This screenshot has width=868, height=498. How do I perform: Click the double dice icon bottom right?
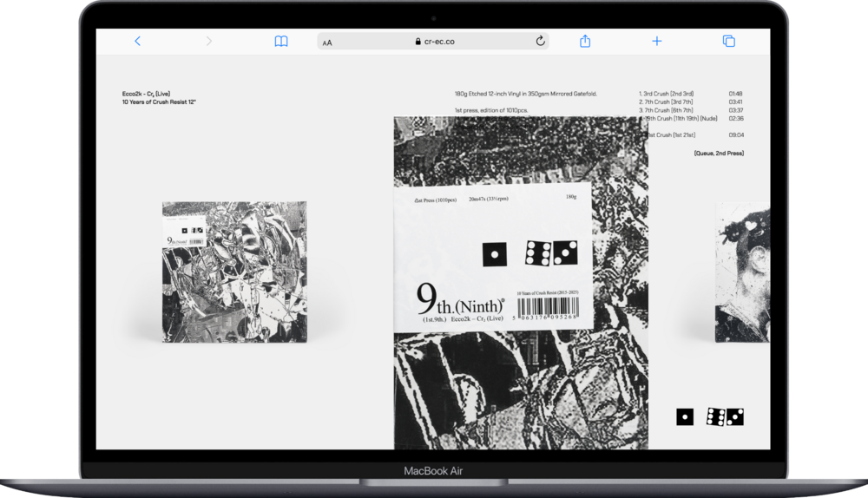pos(726,417)
